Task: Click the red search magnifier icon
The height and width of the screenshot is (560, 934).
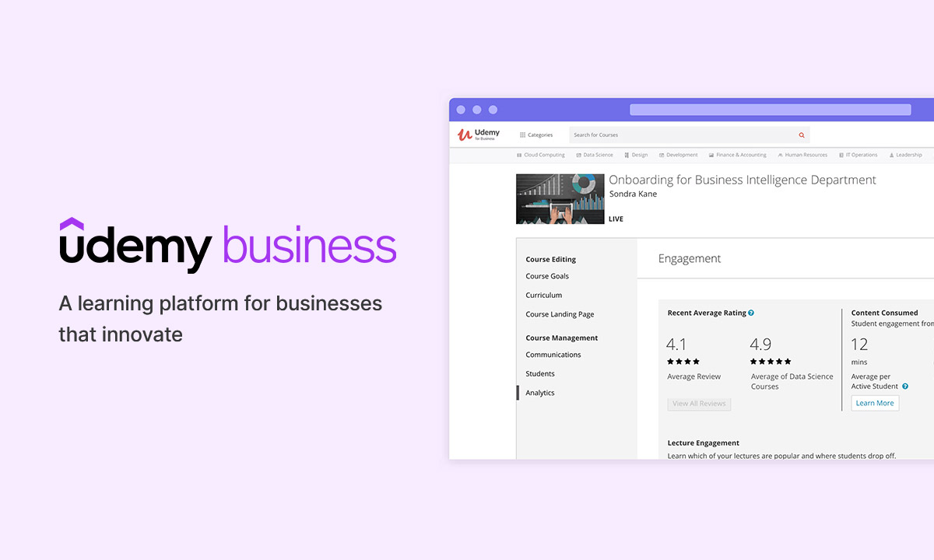Action: click(802, 135)
